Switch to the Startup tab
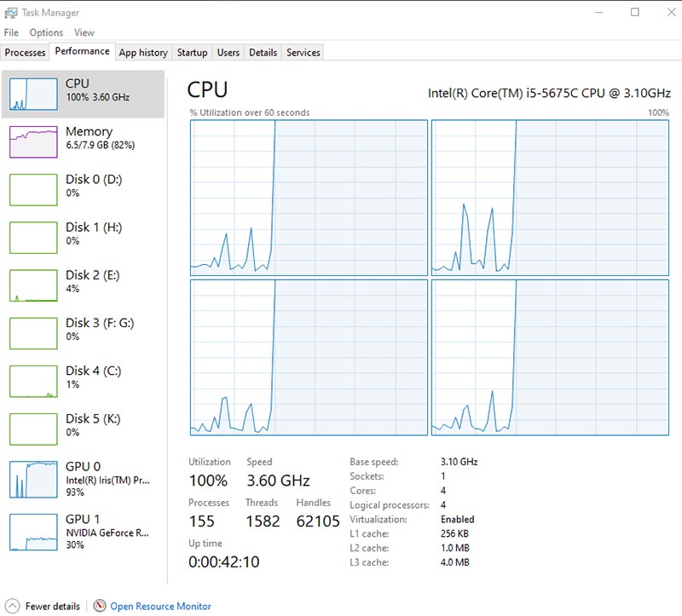The width and height of the screenshot is (682, 616). point(193,53)
